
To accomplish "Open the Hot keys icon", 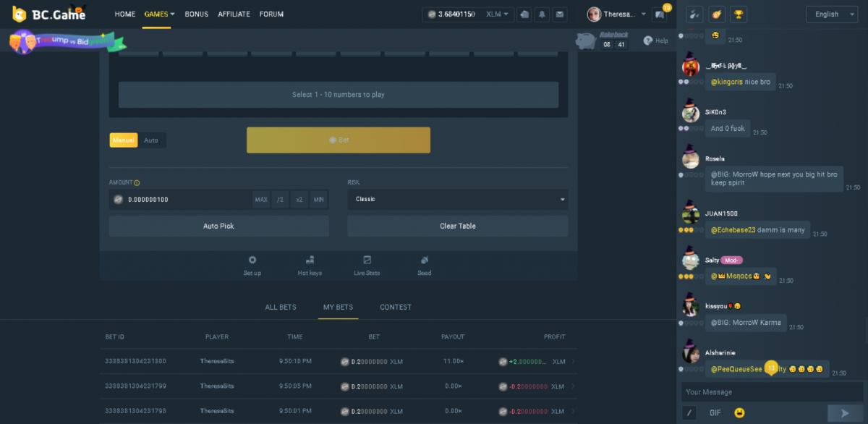I will [310, 265].
